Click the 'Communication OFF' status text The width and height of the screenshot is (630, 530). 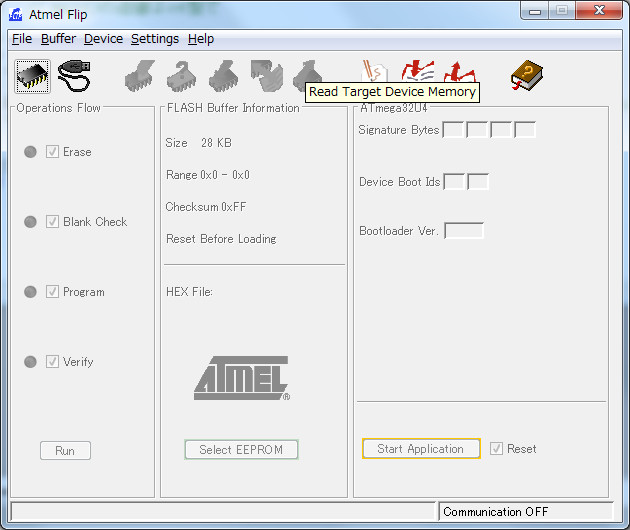[x=495, y=512]
